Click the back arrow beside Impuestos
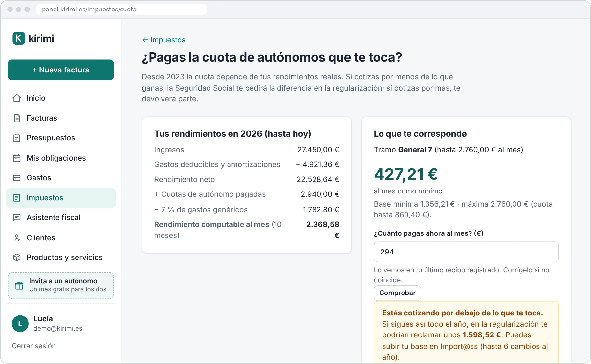 click(145, 40)
